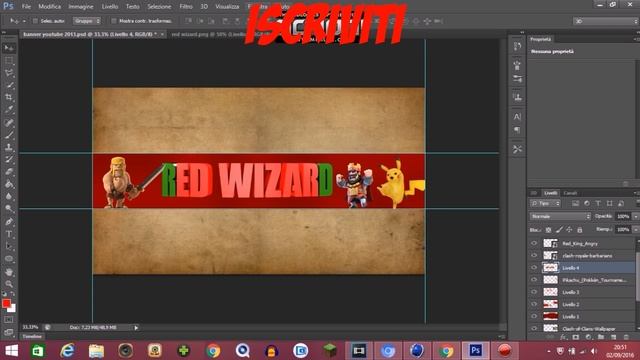
Task: Click the red foreground color swatch
Action: [6, 303]
